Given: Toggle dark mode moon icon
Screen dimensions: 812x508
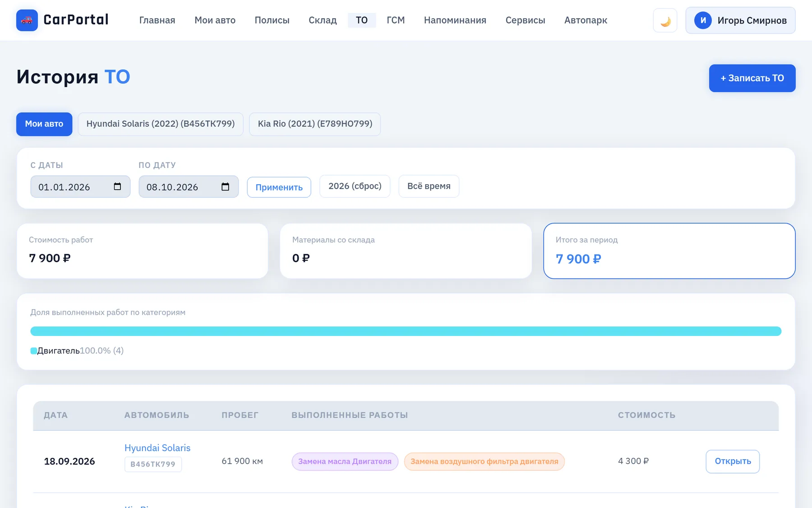Looking at the screenshot, I should coord(665,21).
